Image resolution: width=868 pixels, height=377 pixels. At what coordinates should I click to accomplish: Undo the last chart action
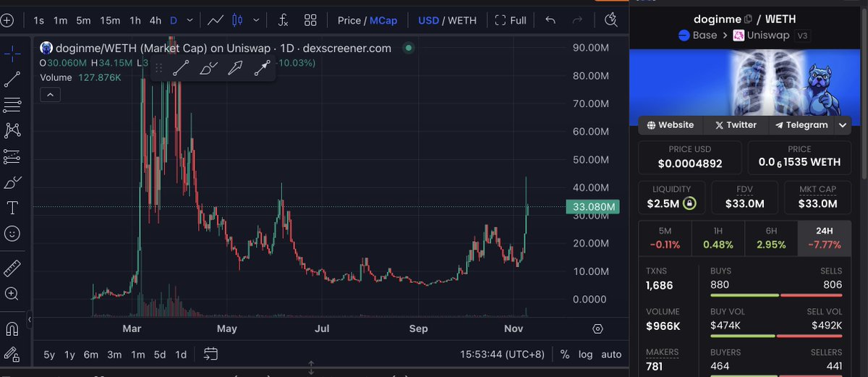point(550,20)
